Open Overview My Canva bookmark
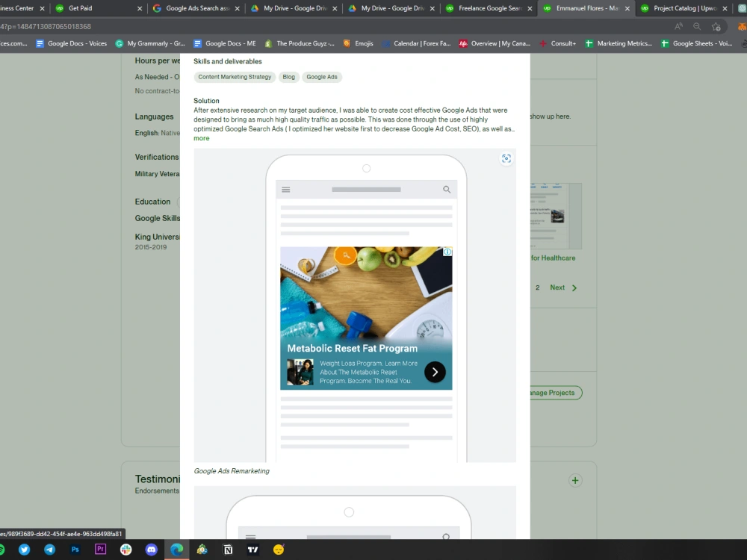Viewport: 747px width, 560px height. [x=495, y=43]
